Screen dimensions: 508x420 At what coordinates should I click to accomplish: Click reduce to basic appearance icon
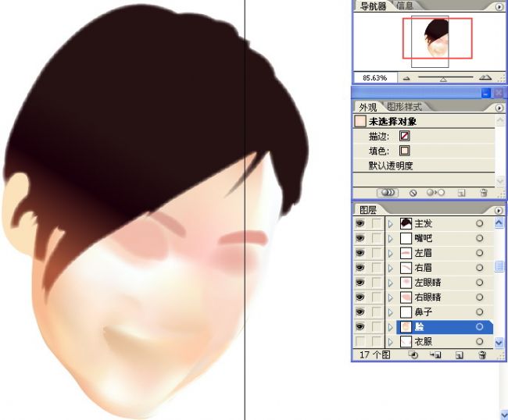pos(433,192)
